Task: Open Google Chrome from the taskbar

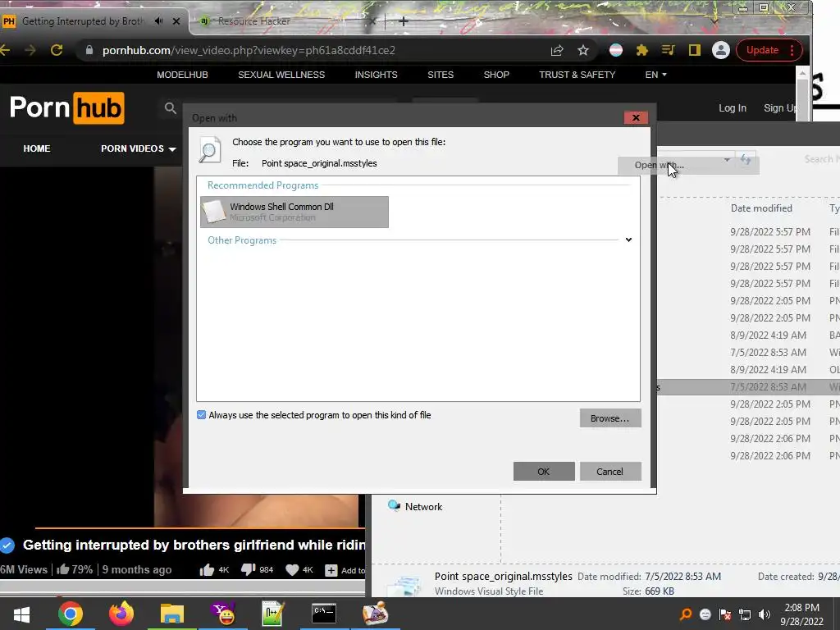Action: [71, 614]
